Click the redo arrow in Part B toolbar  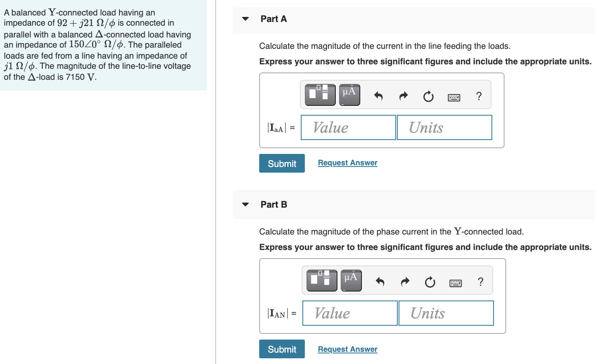click(x=405, y=282)
